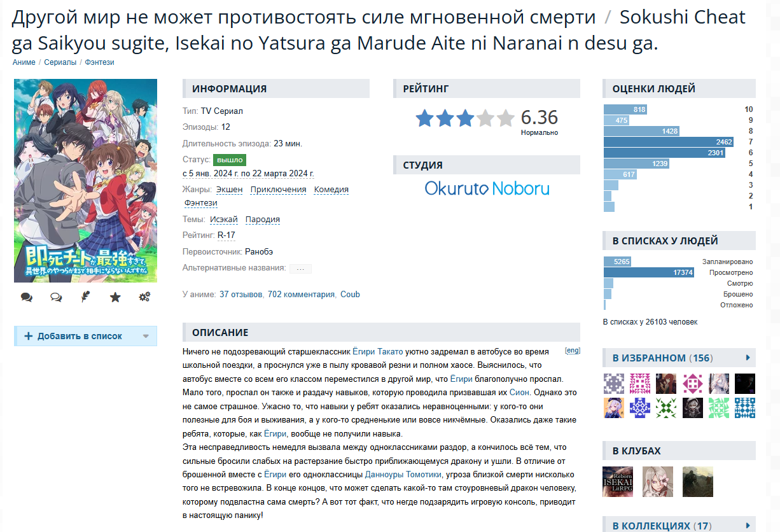Click the anime poster image

(x=85, y=181)
